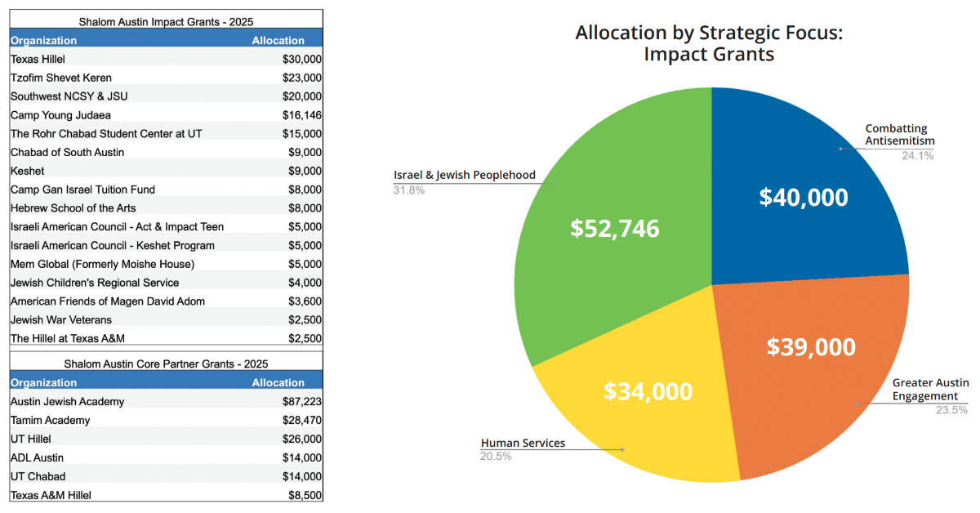Click the 20.5% percentage label
The width and height of the screenshot is (980, 513).
tap(496, 457)
